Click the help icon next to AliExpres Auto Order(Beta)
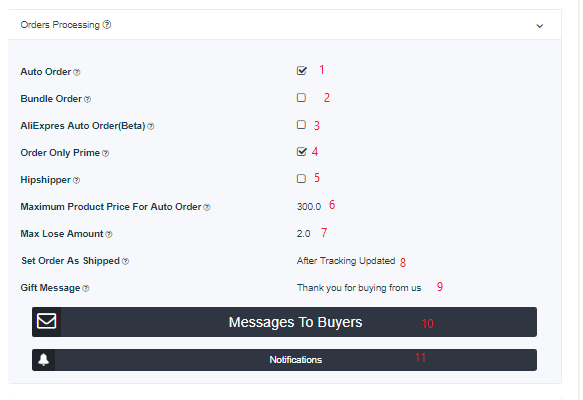Image resolution: width=583 pixels, height=400 pixels. point(151,127)
